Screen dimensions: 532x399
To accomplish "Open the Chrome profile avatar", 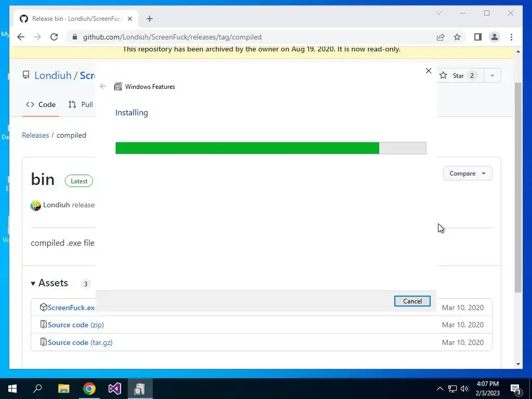I will point(495,37).
